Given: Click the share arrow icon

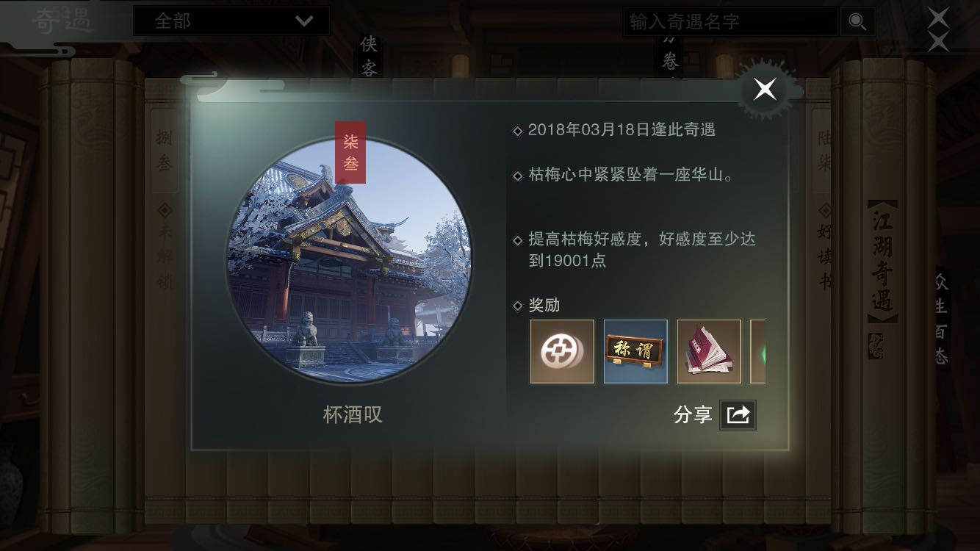Looking at the screenshot, I should (738, 415).
